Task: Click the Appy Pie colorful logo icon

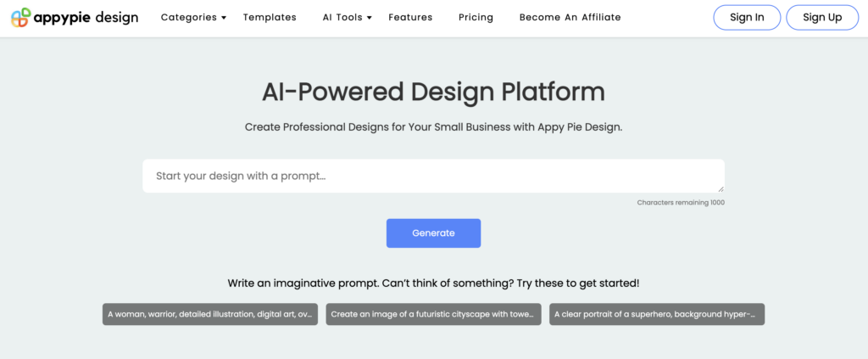Action: [x=21, y=17]
